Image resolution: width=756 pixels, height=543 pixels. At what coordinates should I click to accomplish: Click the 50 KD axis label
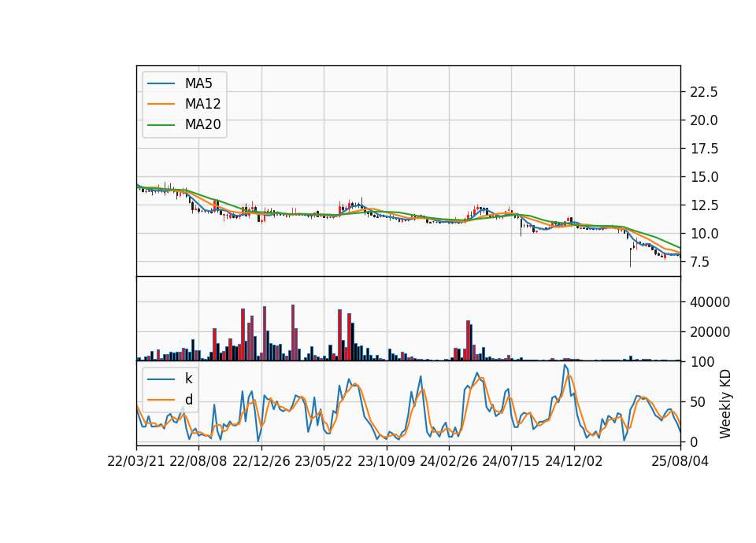698,402
